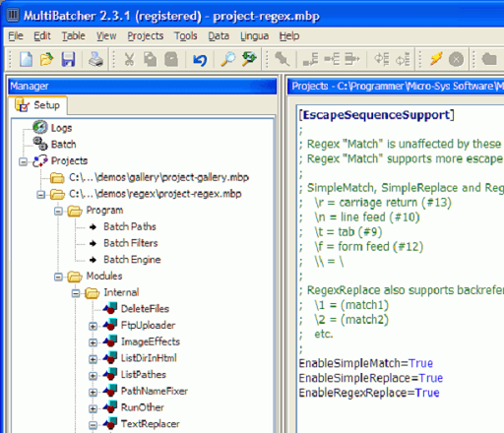Image resolution: width=504 pixels, height=433 pixels.
Task: Undo the last change with blue arrow
Action: [200, 60]
